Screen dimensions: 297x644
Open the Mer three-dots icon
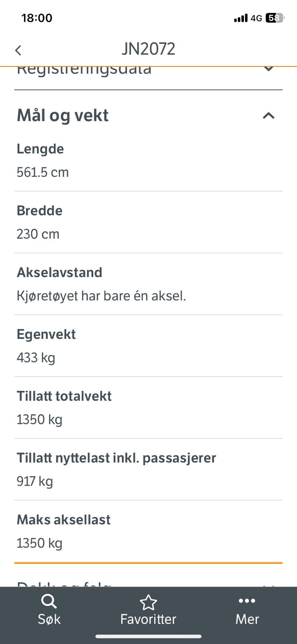pos(247,601)
